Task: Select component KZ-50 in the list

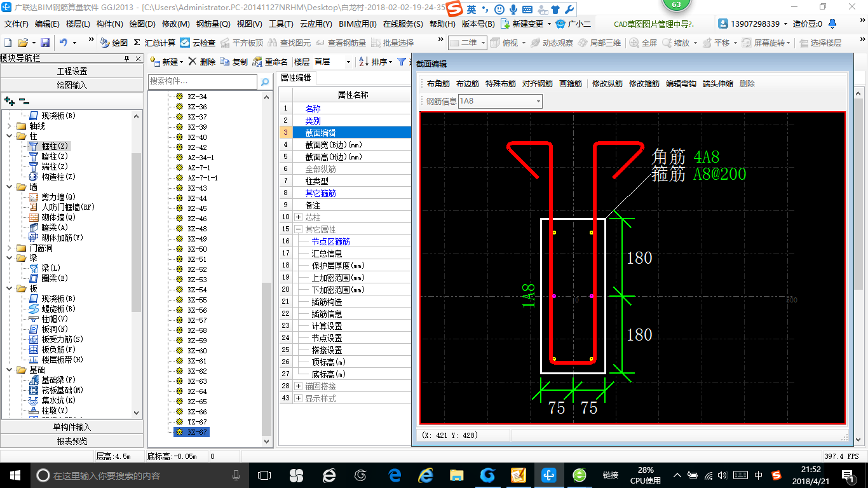Action: point(197,249)
